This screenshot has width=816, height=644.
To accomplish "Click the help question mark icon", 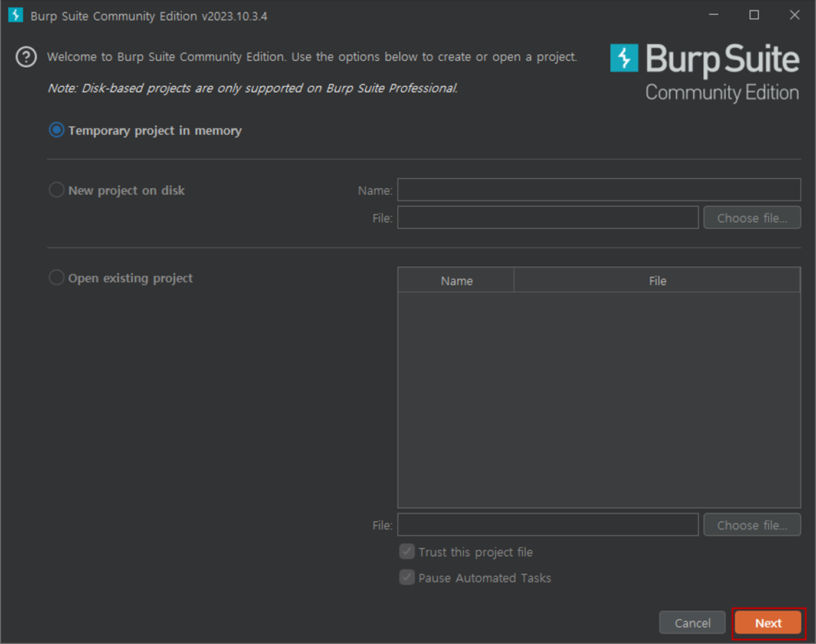I will 26,57.
